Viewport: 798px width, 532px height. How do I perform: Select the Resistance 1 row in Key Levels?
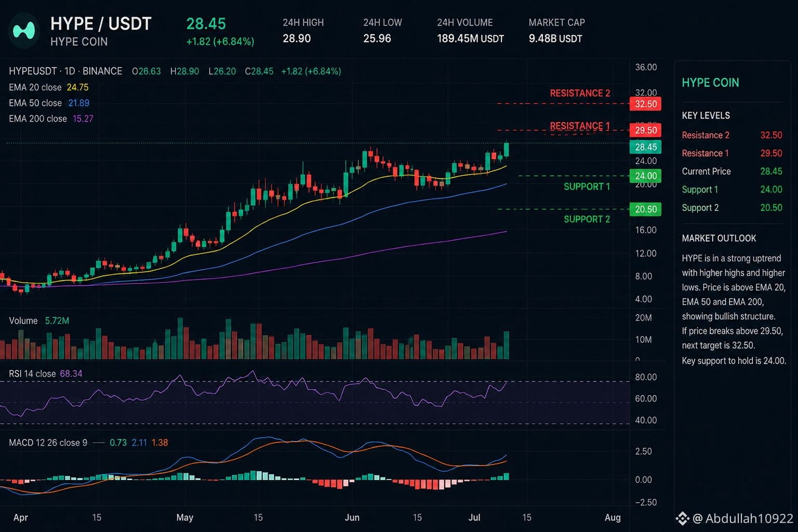732,153
